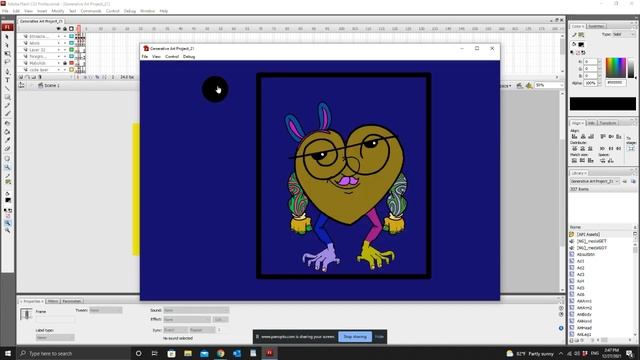The image size is (640, 360).
Task: Switch to the Swatches tab
Action: tap(596, 27)
